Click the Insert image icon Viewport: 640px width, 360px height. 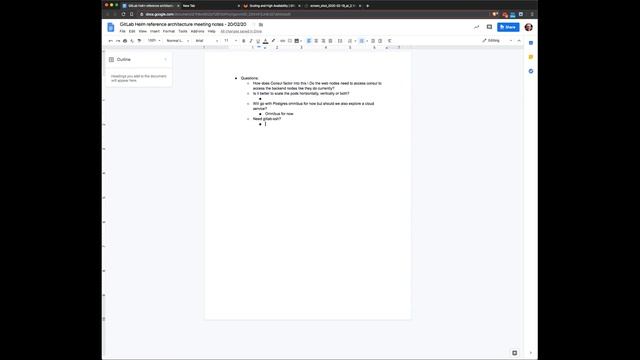pos(297,41)
